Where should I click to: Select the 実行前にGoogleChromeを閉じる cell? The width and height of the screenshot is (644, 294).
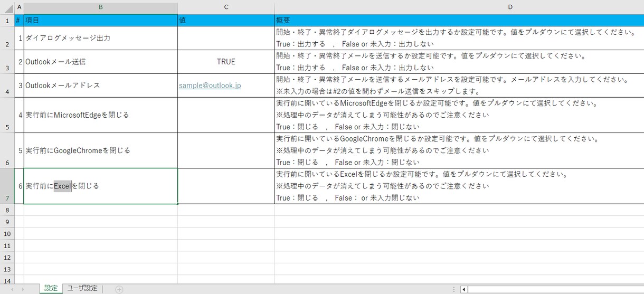click(101, 150)
